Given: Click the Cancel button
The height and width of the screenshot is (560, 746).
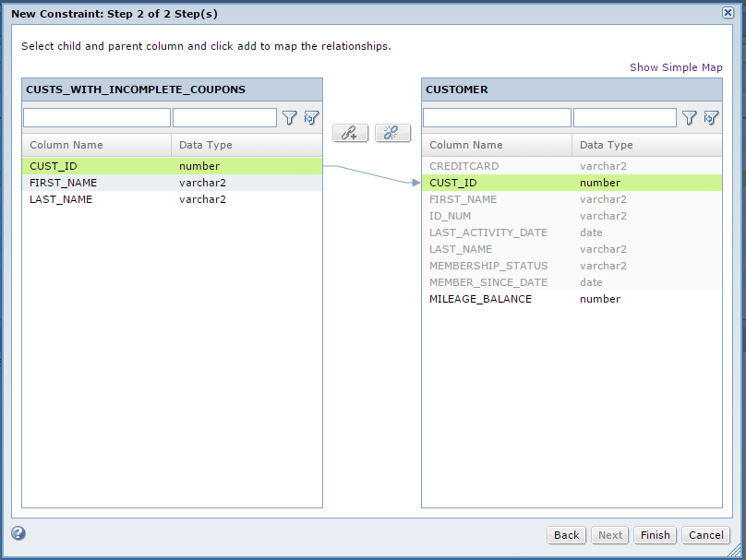Looking at the screenshot, I should [x=706, y=535].
